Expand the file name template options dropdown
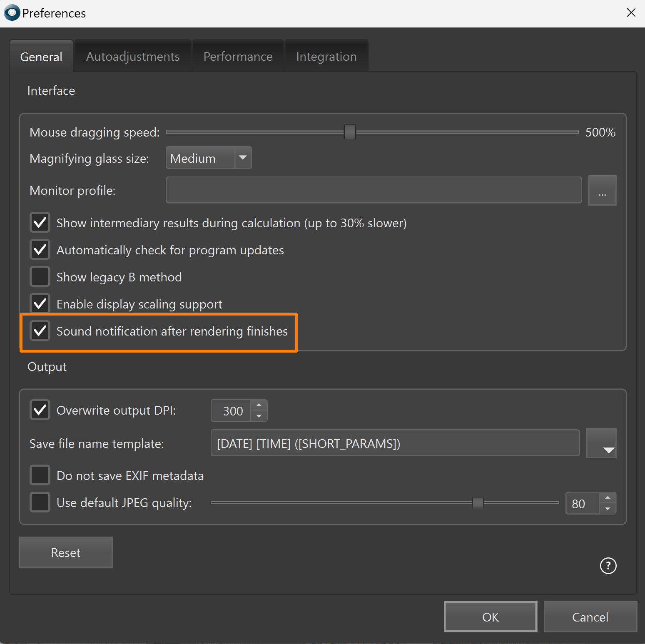 tap(601, 444)
